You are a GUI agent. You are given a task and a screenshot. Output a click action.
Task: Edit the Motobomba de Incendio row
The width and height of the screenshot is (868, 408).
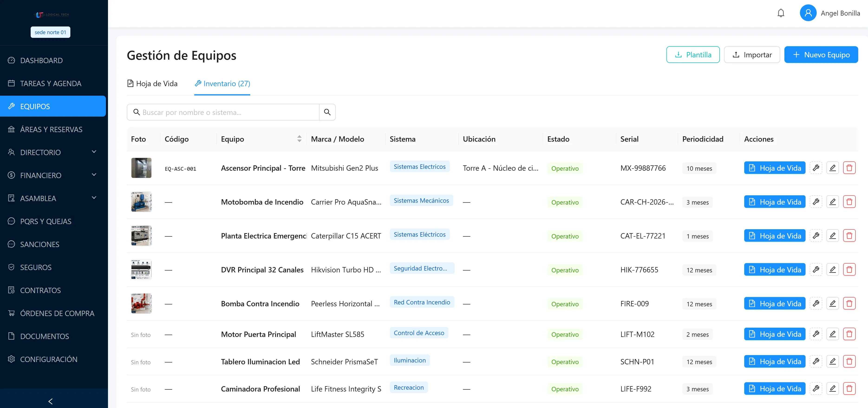pos(833,202)
